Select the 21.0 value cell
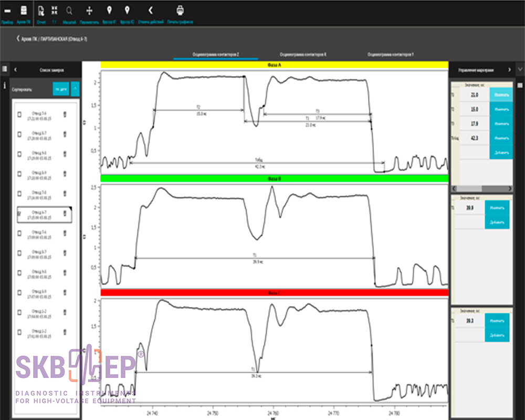 475,95
